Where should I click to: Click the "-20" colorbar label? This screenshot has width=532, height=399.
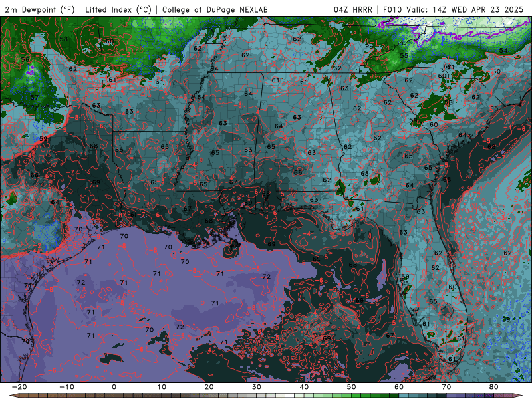tap(19, 387)
